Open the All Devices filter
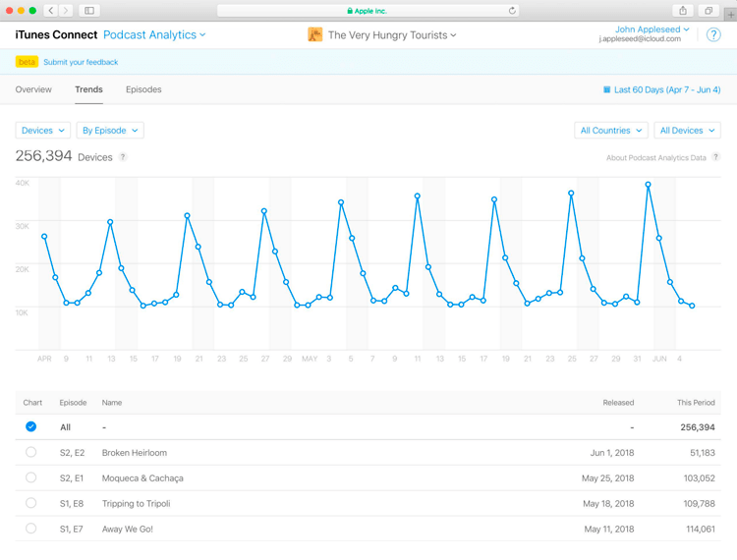Image resolution: width=737 pixels, height=560 pixels. pyautogui.click(x=687, y=130)
